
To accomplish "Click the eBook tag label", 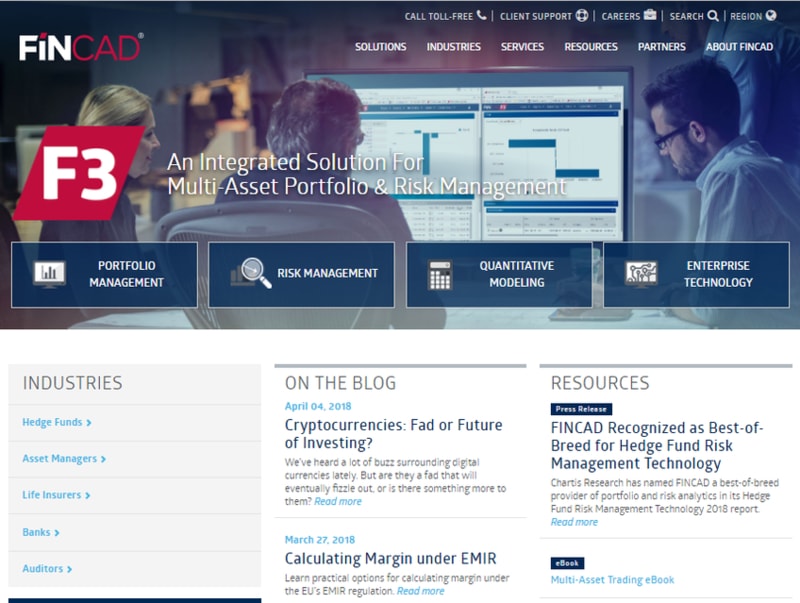I will coord(567,563).
